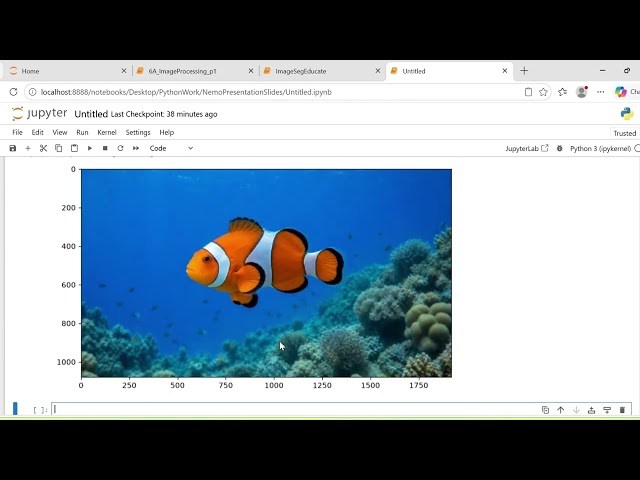Image resolution: width=640 pixels, height=480 pixels.
Task: Click Last Checkpoint 38 minutes ago text
Action: [x=164, y=114]
